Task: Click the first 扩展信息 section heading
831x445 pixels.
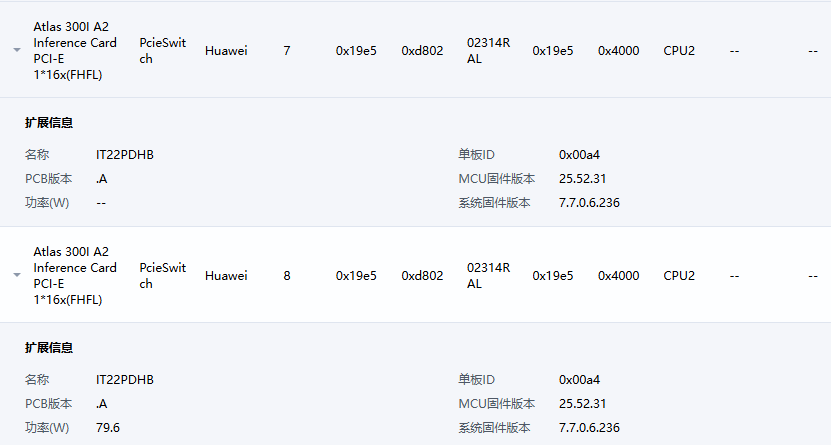Action: coord(49,123)
